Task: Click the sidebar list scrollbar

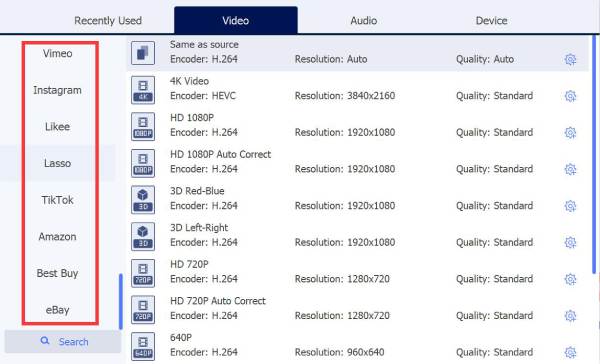Action: click(121, 301)
